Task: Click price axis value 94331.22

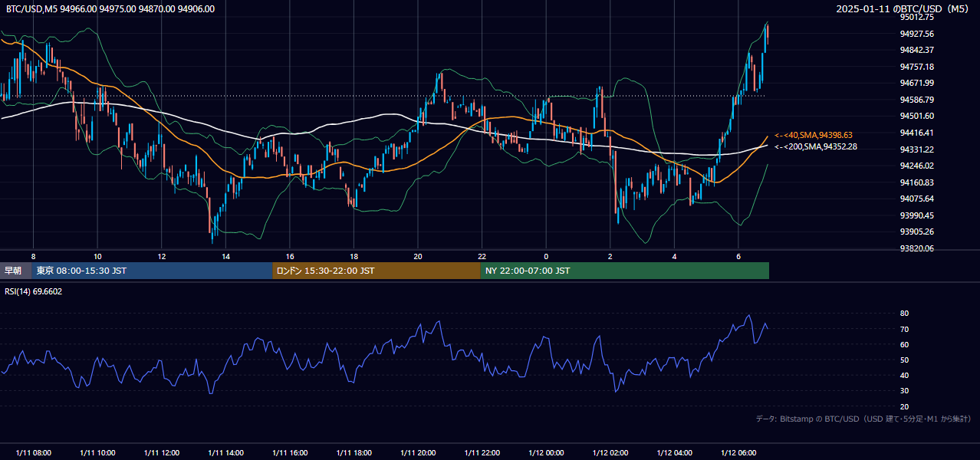Action: [x=917, y=149]
